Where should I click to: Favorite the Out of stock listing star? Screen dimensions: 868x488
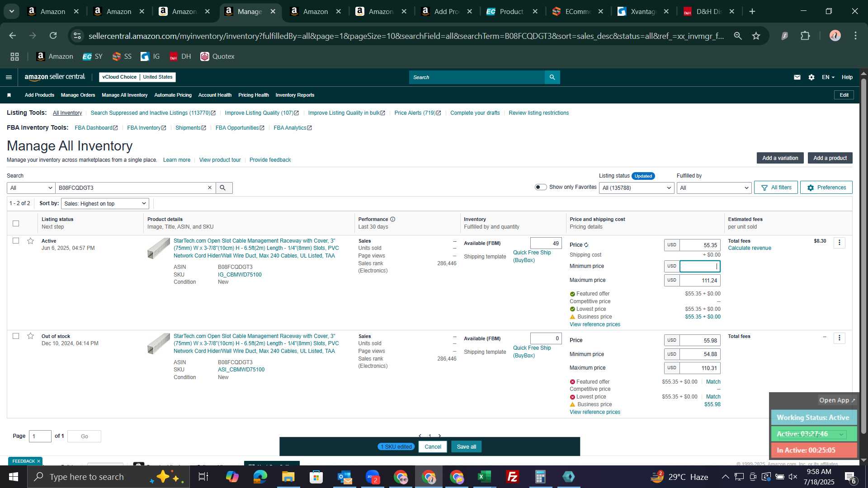click(30, 336)
